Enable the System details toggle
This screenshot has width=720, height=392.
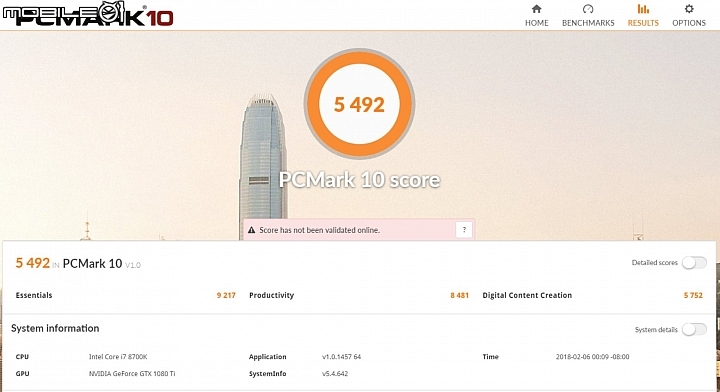694,329
